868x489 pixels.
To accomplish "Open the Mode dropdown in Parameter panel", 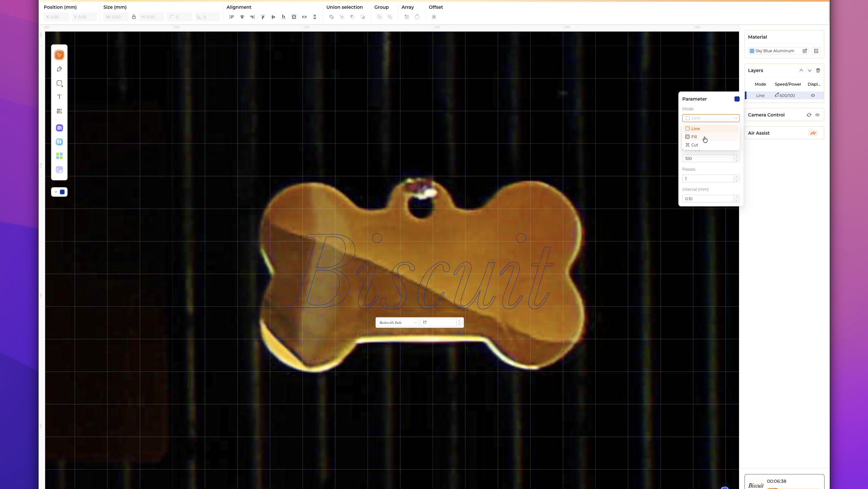I will (x=710, y=118).
